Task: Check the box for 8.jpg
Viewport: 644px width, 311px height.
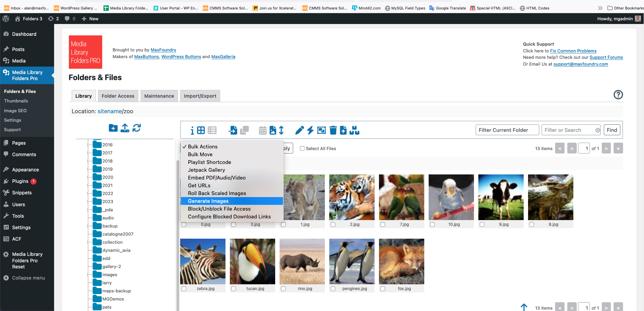Action: [x=532, y=224]
